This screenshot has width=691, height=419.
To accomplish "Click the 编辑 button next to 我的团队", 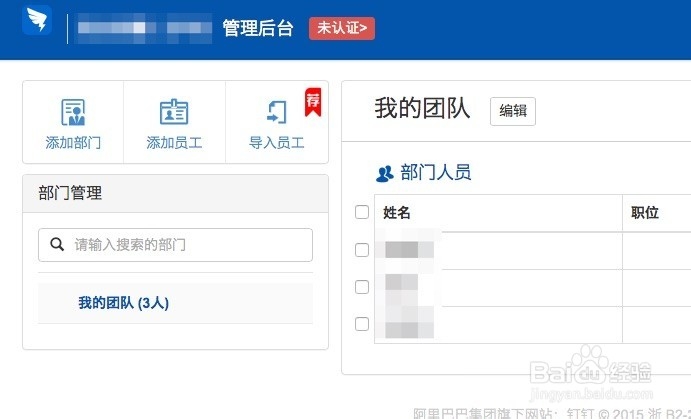I will (513, 111).
